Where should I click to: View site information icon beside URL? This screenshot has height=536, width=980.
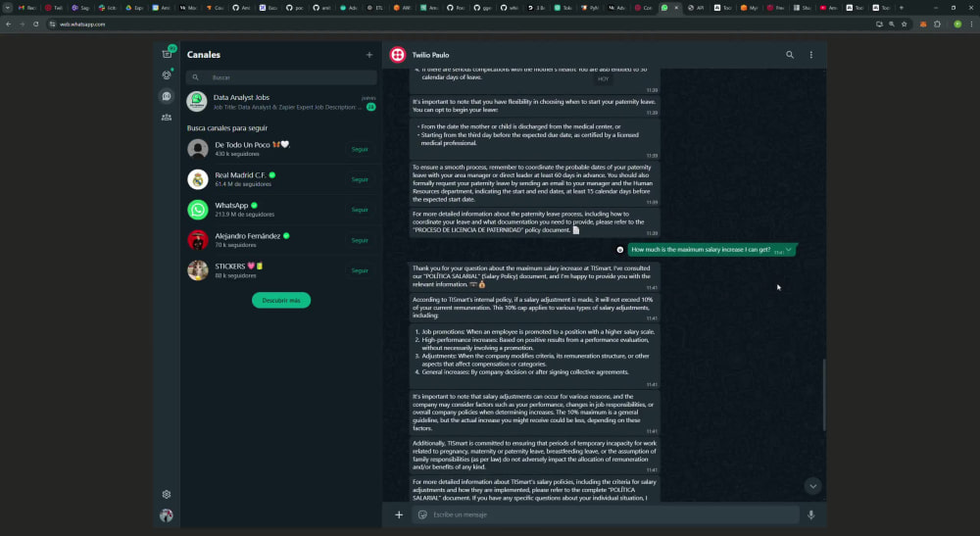[x=53, y=24]
